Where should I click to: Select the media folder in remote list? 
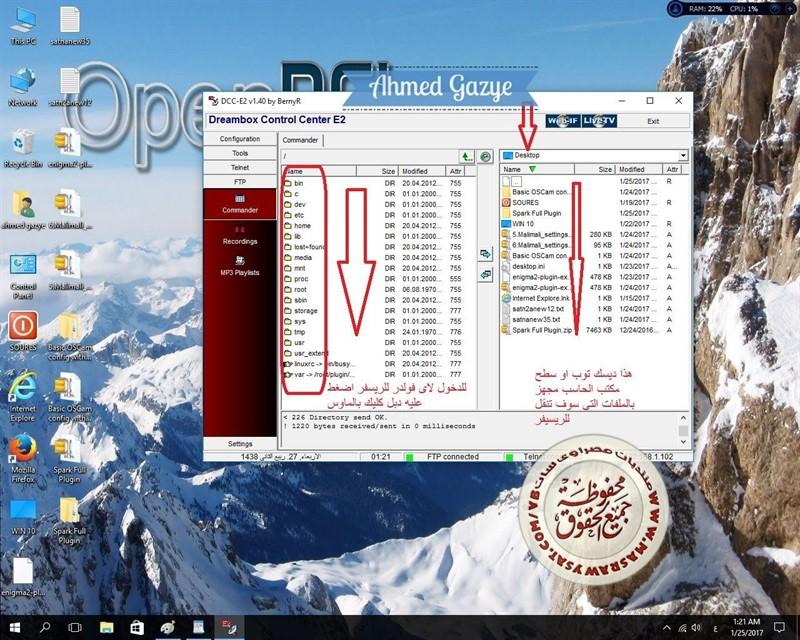point(379,258)
